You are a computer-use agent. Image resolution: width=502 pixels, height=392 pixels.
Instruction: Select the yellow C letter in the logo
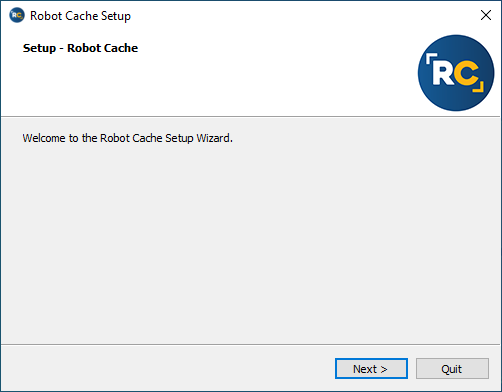tap(467, 73)
